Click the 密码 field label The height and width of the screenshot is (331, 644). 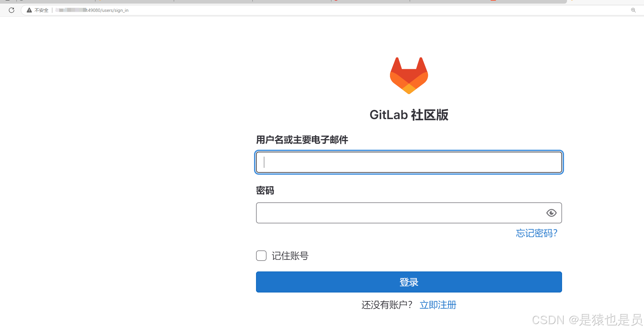[265, 191]
